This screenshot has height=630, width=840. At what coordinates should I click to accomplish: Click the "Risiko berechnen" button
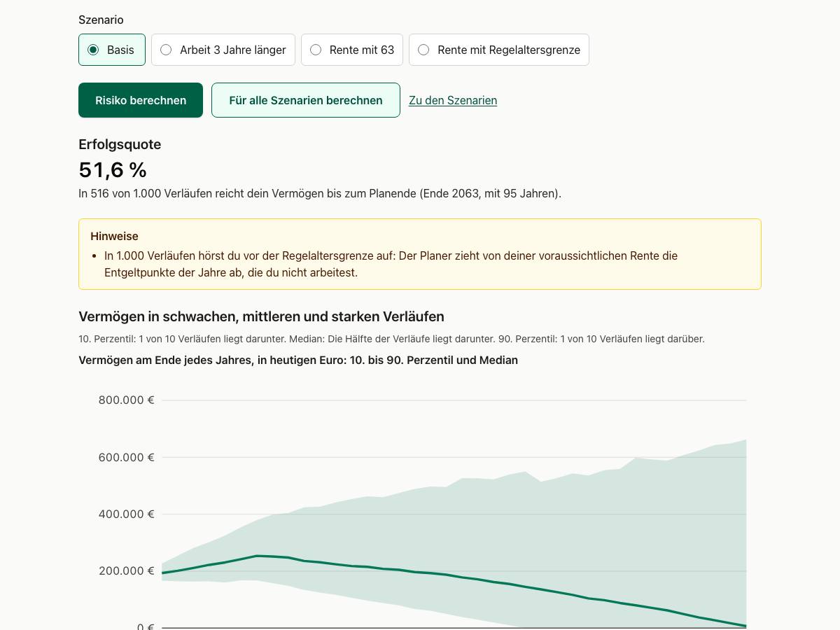click(141, 100)
